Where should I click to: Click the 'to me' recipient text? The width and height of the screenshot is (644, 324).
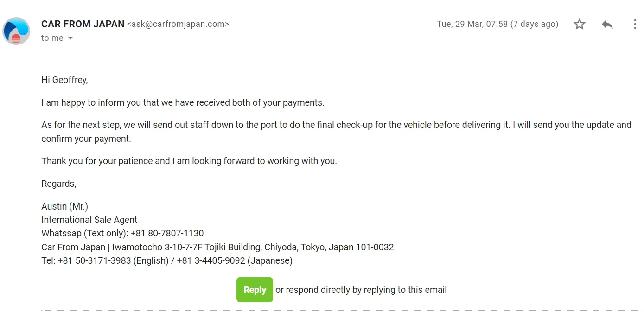(52, 38)
